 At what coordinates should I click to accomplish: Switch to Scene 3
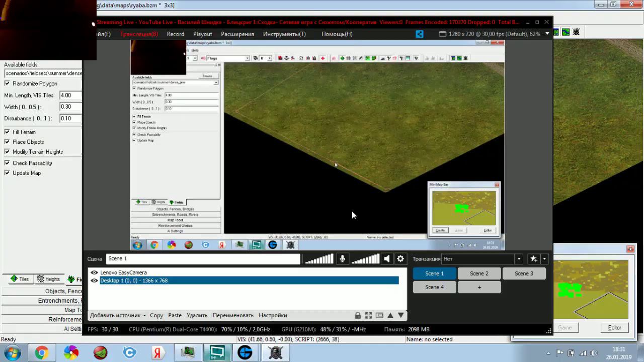pos(524,274)
